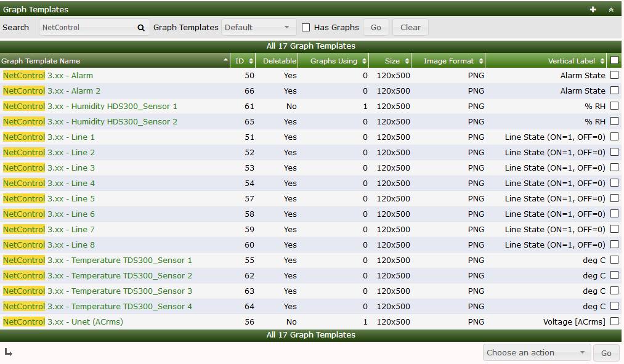The height and width of the screenshot is (364, 624).
Task: Open NetControl 3.xx - Line 5 template
Action: (49, 198)
